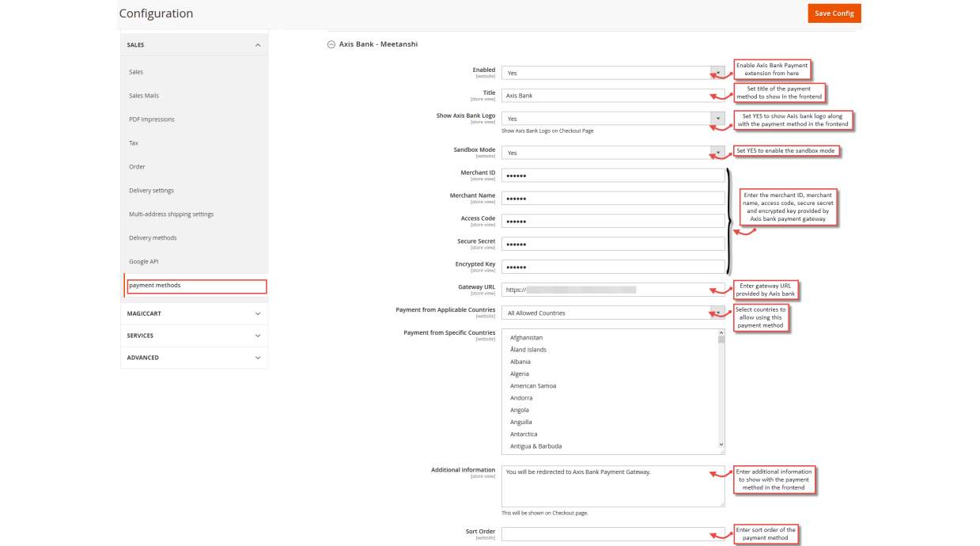Select Antigua & Barbuda in the list
This screenshot has width=980, height=546.
point(610,446)
